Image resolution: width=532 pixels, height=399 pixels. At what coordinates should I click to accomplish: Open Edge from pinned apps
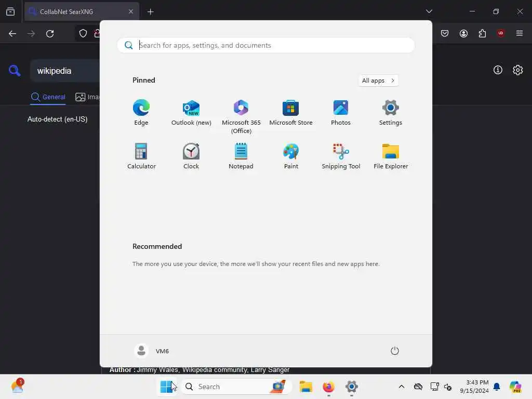point(141,113)
